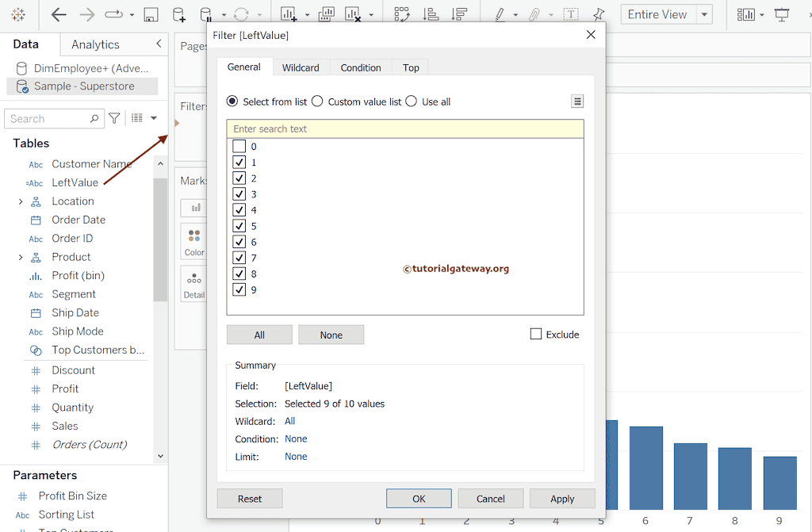
Task: Click the filter funnel icon beside Search
Action: 115,118
